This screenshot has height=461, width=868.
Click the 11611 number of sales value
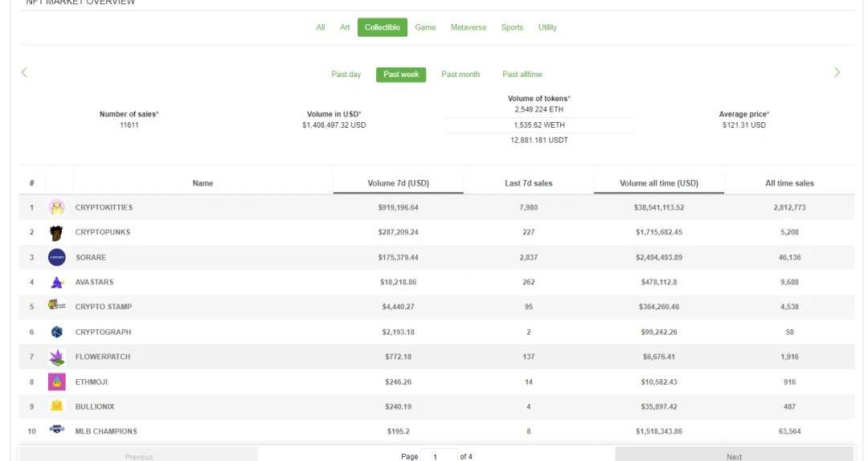(129, 125)
